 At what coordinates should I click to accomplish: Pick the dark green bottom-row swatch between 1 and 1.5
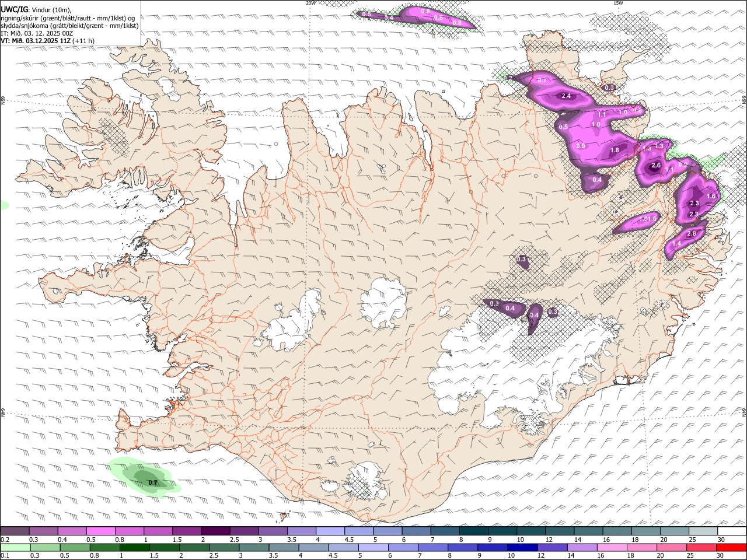(x=134, y=547)
